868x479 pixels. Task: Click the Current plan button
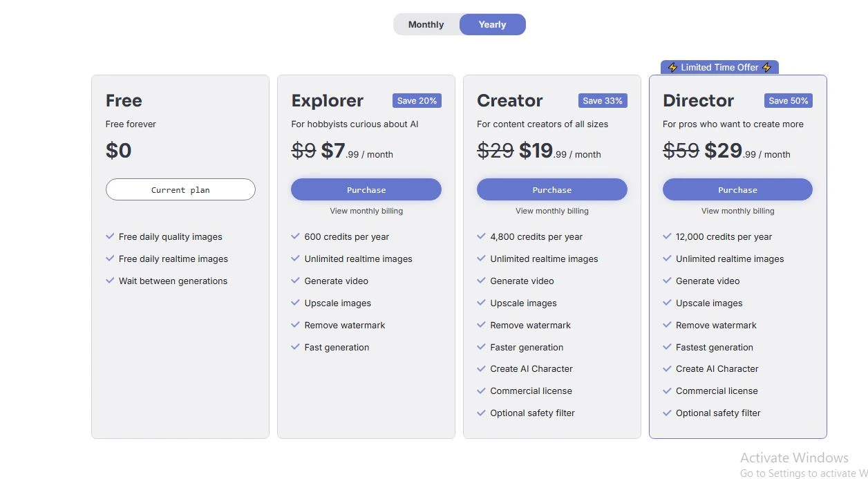pos(180,189)
